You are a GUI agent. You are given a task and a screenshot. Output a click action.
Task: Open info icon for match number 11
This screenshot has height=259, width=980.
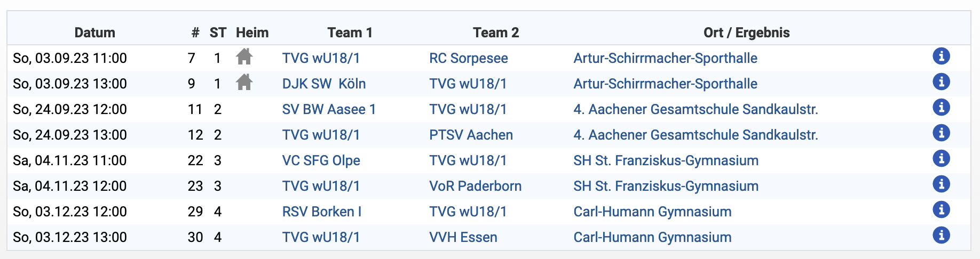coord(941,107)
